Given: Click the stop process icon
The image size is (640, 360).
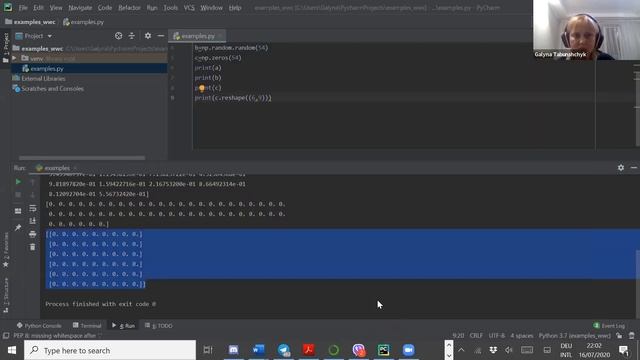Looking at the screenshot, I should tap(18, 195).
